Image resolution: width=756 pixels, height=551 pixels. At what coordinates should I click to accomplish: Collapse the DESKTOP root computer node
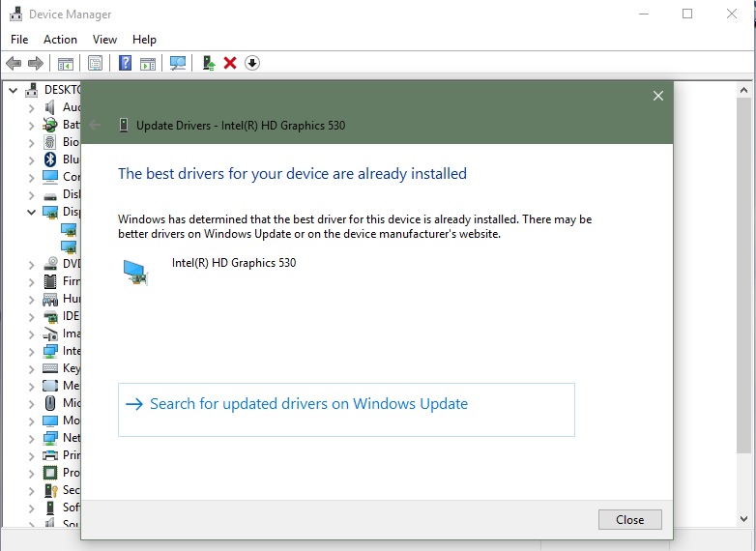(14, 90)
